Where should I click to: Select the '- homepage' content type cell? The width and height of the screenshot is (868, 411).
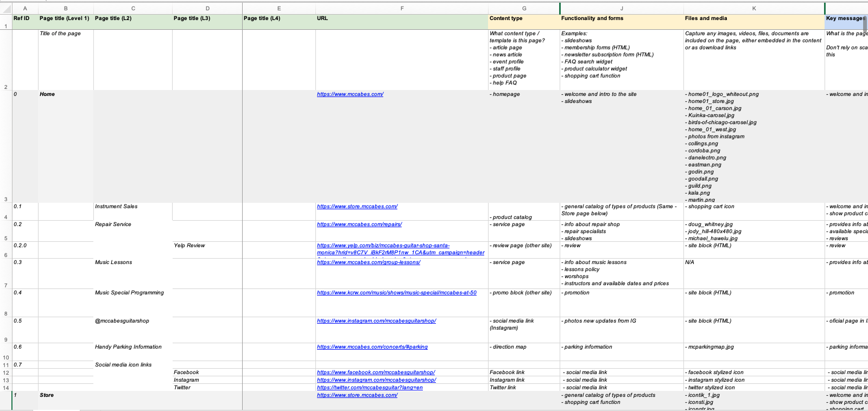point(524,146)
